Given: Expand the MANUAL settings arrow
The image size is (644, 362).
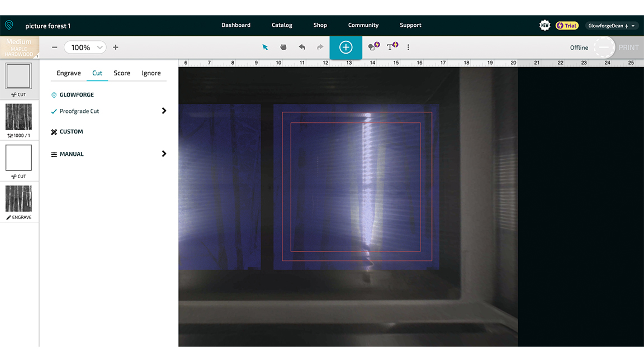Looking at the screenshot, I should pos(164,154).
